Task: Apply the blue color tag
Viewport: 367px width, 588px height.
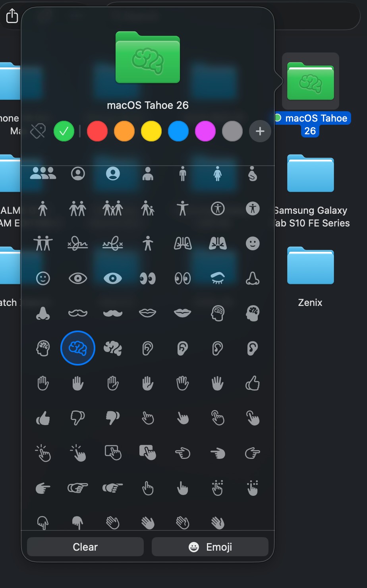Action: click(178, 131)
